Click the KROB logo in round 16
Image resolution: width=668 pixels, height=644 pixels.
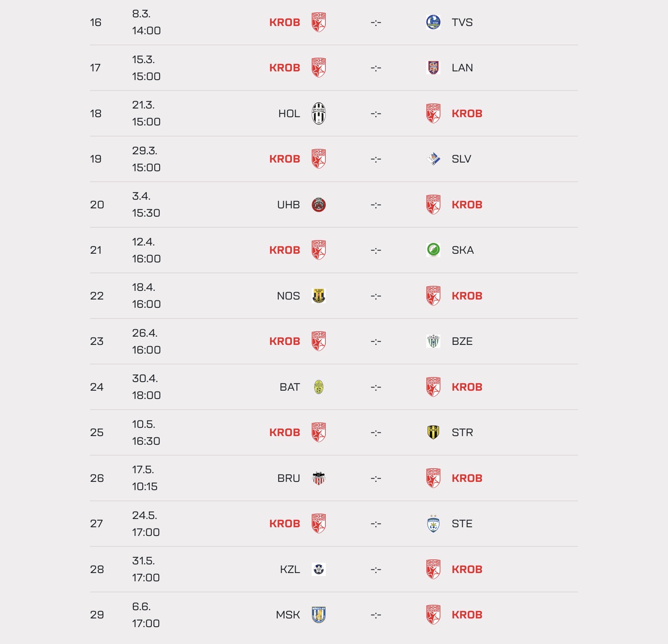click(x=318, y=22)
